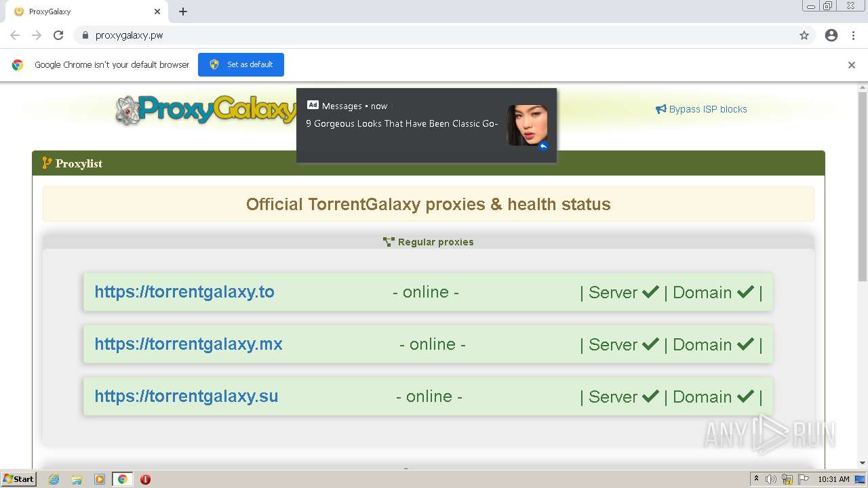Viewport: 868px width, 488px height.
Task: Open media player taskbar icon
Action: pyautogui.click(x=100, y=479)
